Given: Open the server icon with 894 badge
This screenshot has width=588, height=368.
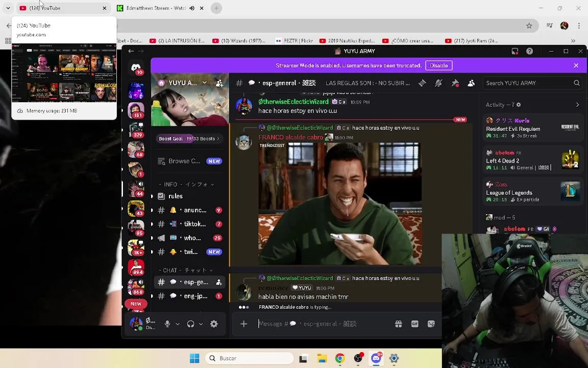Looking at the screenshot, I should 136,267.
